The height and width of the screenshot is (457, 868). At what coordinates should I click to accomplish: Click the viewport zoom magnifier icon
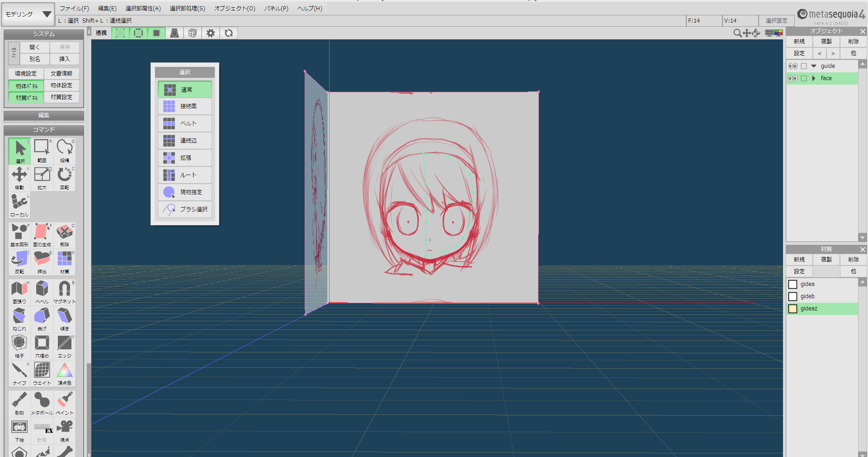click(737, 33)
